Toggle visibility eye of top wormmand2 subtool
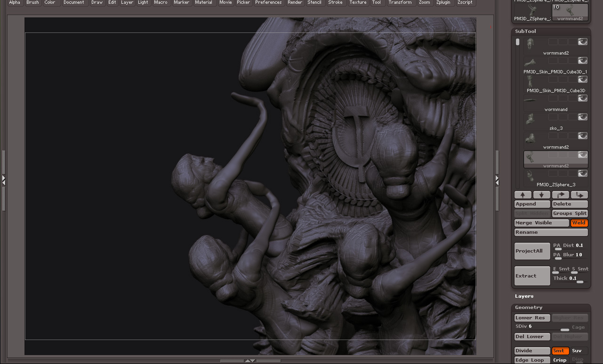Image resolution: width=603 pixels, height=364 pixels. 583,42
